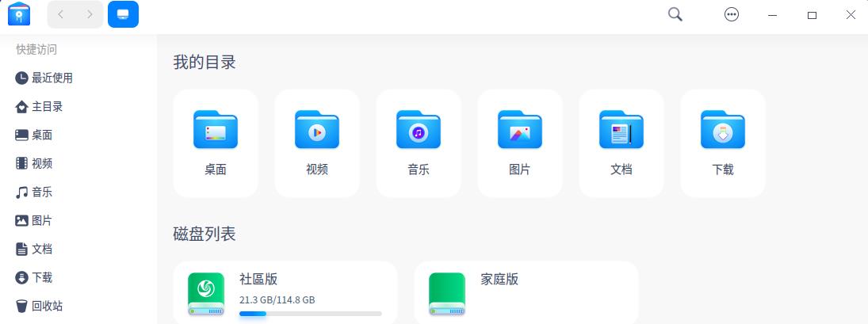Click the 社區版 disk name label
Screen dimensions: 868x324
pos(258,279)
